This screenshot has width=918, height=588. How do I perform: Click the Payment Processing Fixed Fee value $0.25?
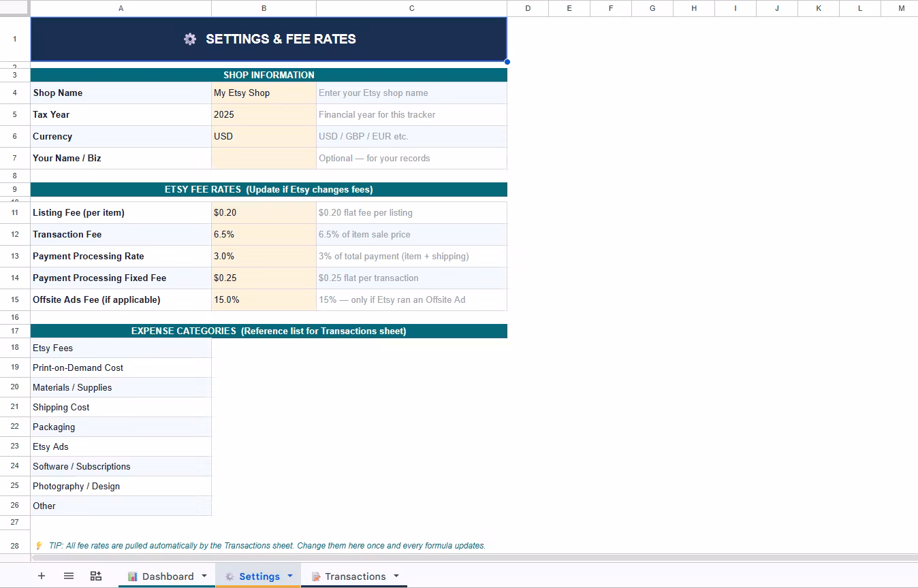click(264, 278)
